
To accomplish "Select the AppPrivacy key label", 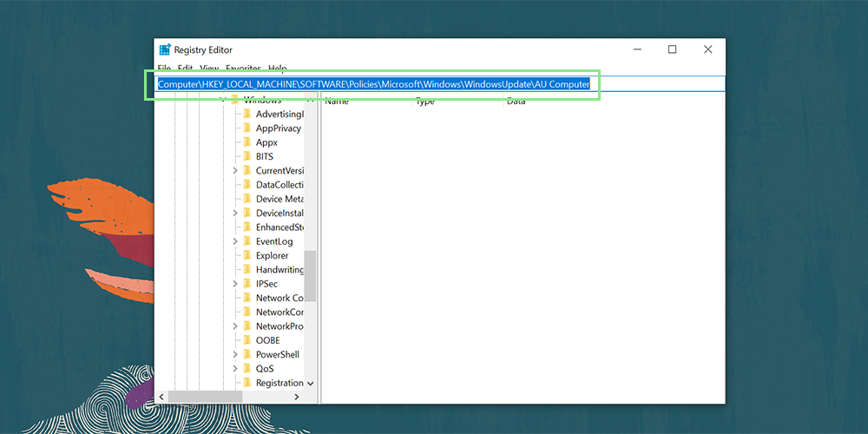I will (x=279, y=128).
